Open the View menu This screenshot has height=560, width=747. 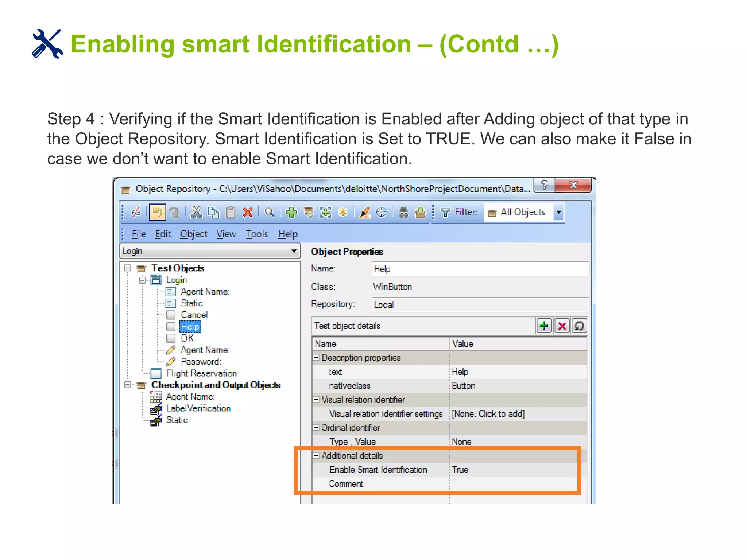coord(226,234)
